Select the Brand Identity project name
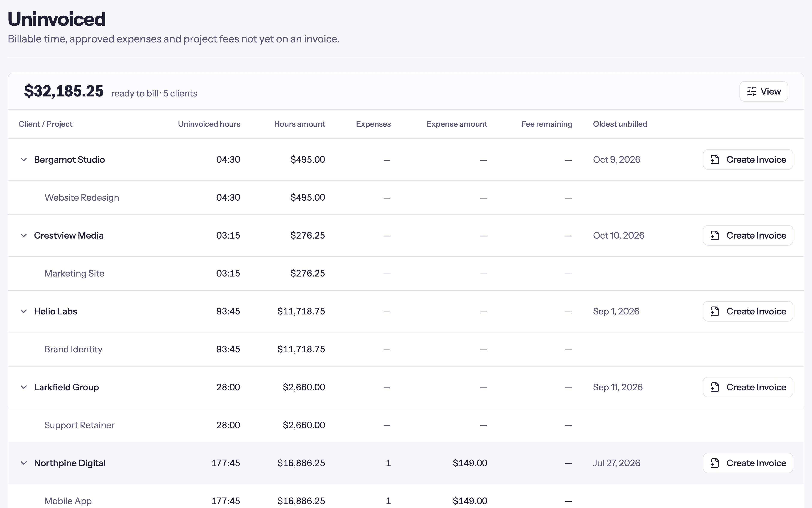Image resolution: width=812 pixels, height=508 pixels. click(x=73, y=349)
